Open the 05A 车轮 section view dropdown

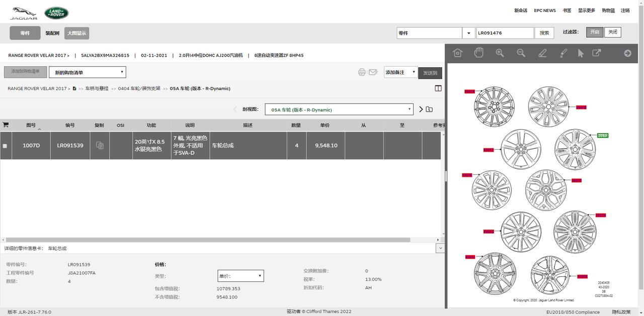click(x=339, y=110)
